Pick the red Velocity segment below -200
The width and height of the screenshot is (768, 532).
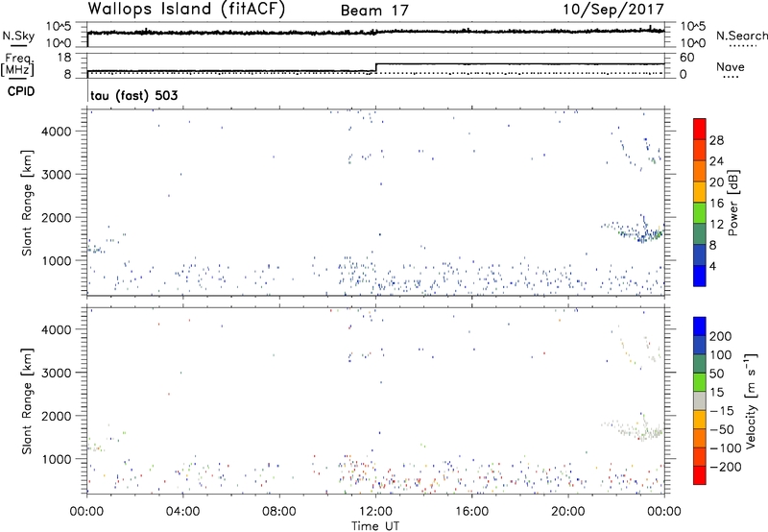tap(700, 475)
